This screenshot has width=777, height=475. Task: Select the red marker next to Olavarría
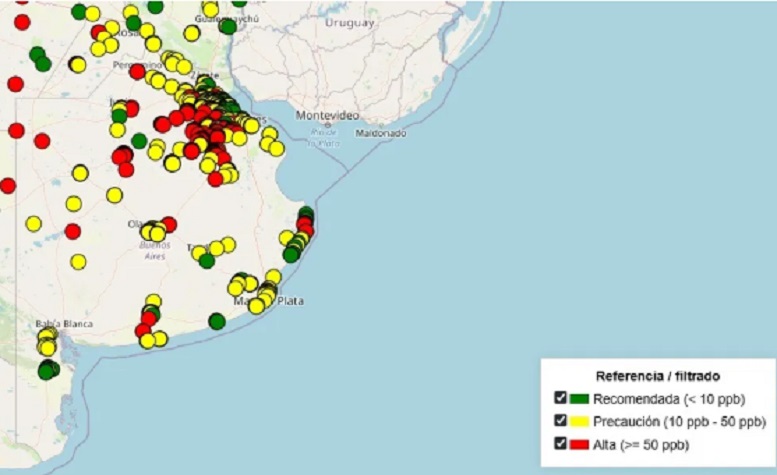click(168, 224)
